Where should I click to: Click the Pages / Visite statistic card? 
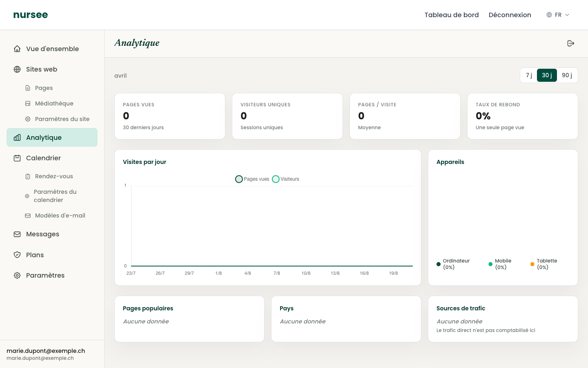tap(405, 116)
